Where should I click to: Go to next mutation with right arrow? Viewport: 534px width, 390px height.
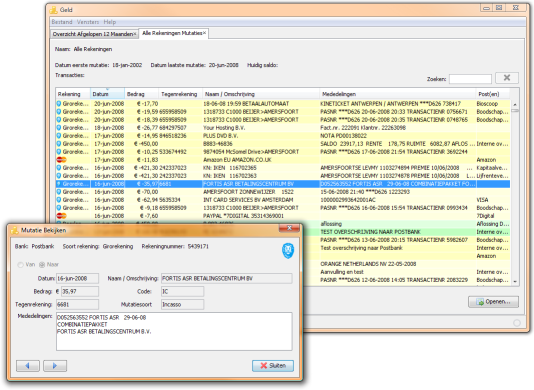55,366
